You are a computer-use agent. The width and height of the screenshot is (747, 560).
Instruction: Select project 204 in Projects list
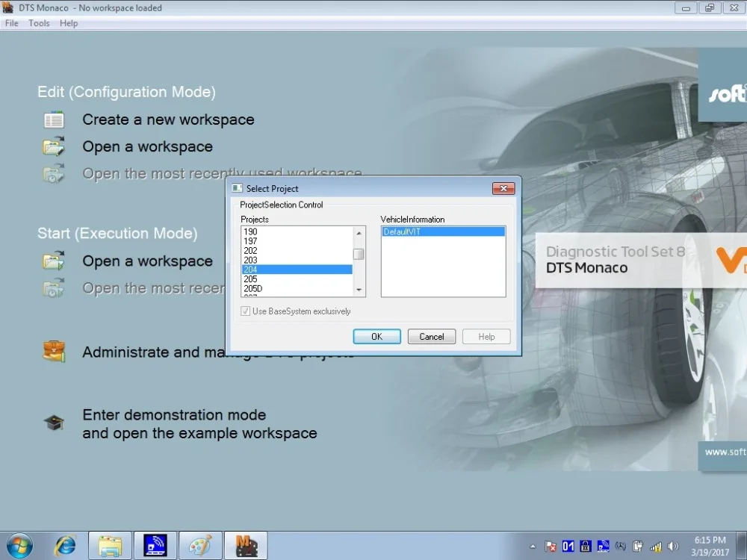pyautogui.click(x=297, y=270)
